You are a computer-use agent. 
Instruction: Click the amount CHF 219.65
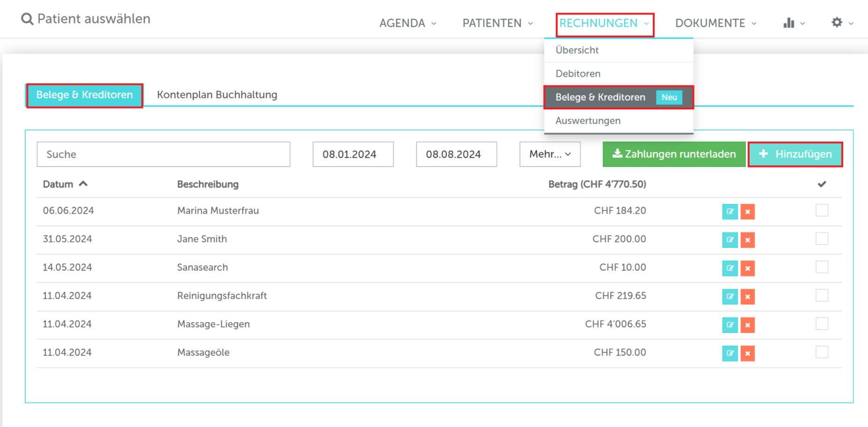(620, 296)
